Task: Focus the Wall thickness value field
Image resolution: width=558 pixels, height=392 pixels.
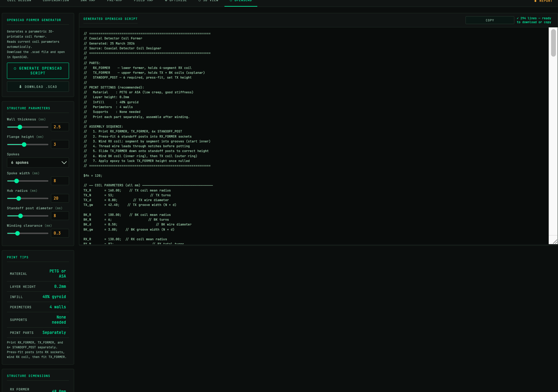Action: pos(60,127)
